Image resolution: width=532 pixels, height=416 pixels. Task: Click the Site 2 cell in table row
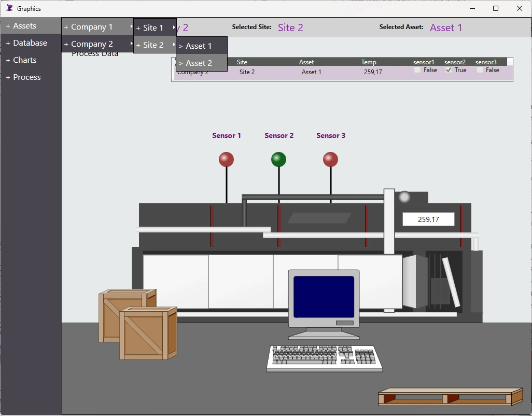(x=247, y=72)
